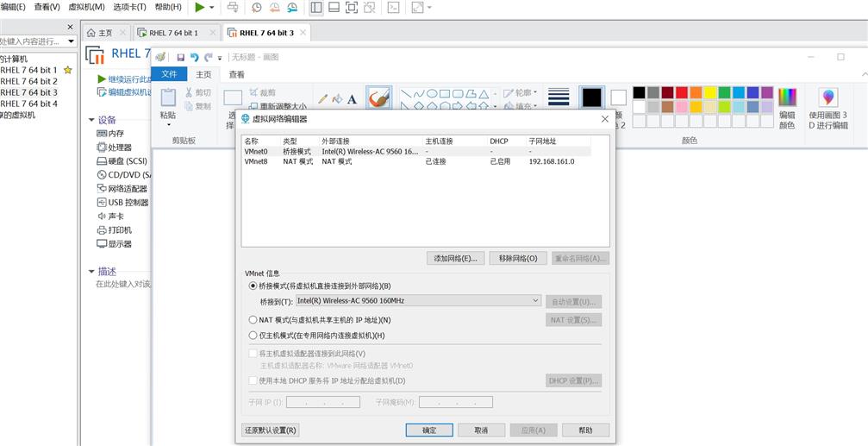Choose the oval shape in Paint shapes gallery
This screenshot has width=868, height=446.
432,94
